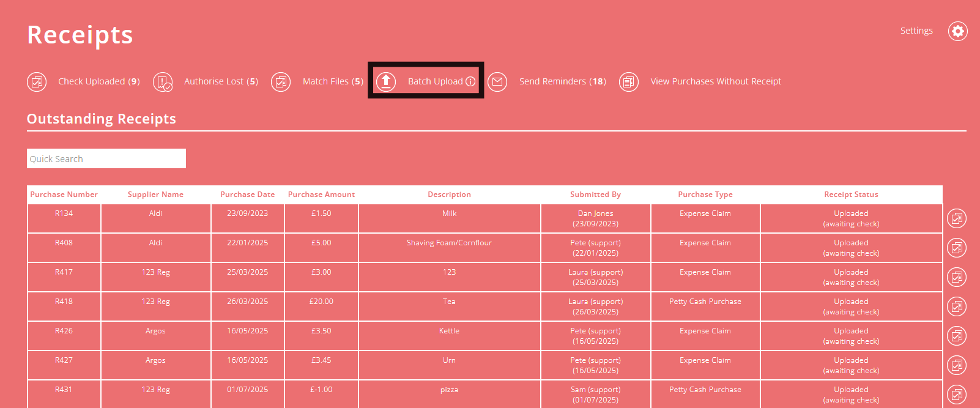Click the Send Reminders envelope icon
The image size is (980, 408).
coord(497,81)
